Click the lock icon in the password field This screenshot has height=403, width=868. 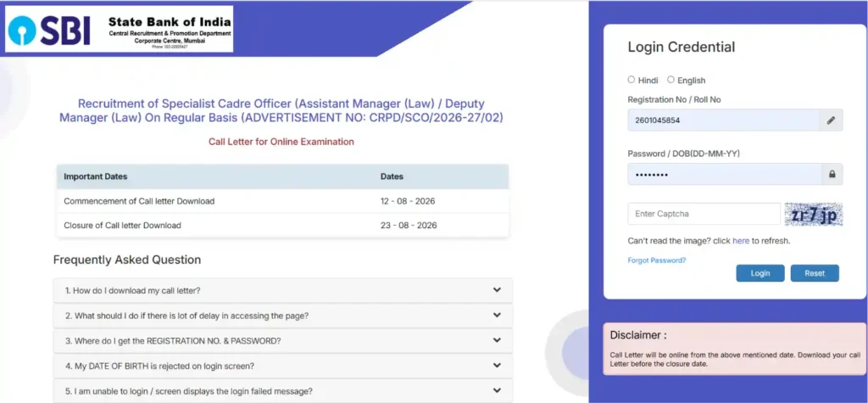pyautogui.click(x=832, y=174)
